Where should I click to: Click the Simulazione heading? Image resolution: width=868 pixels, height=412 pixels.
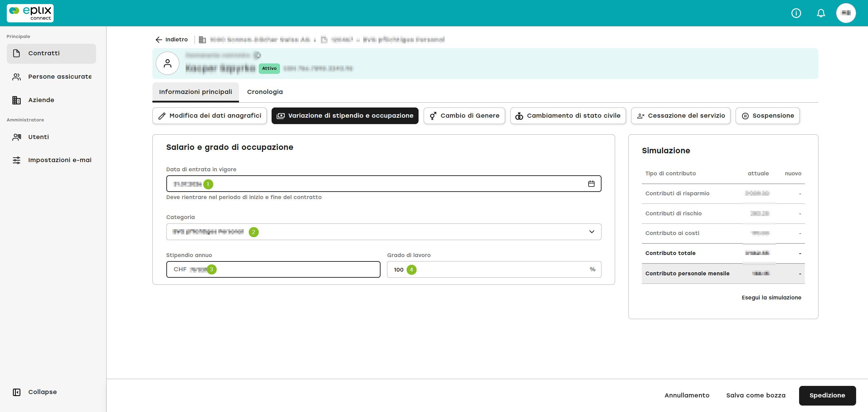click(x=666, y=151)
